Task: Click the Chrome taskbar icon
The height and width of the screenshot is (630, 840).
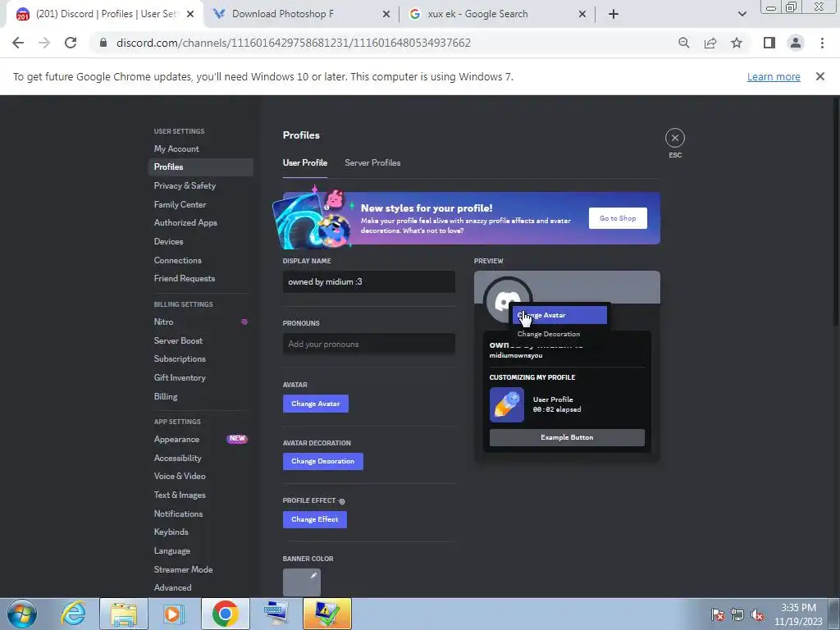Action: point(225,614)
